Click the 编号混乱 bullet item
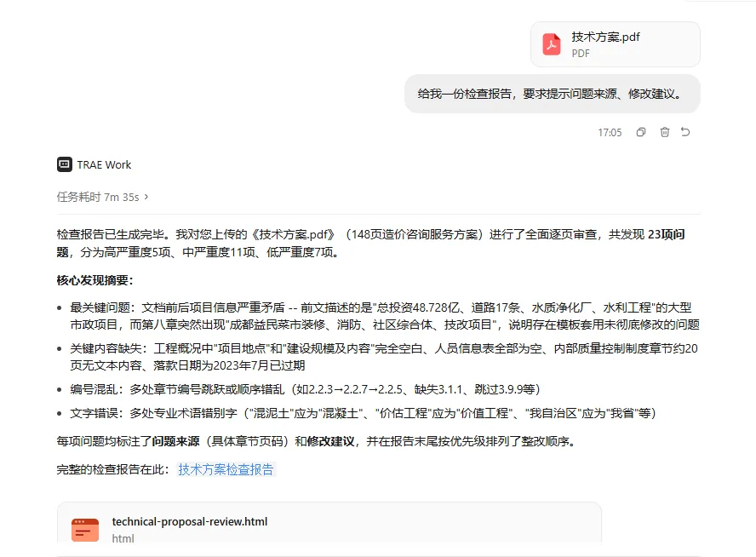This screenshot has height=557, width=756. pos(305,389)
